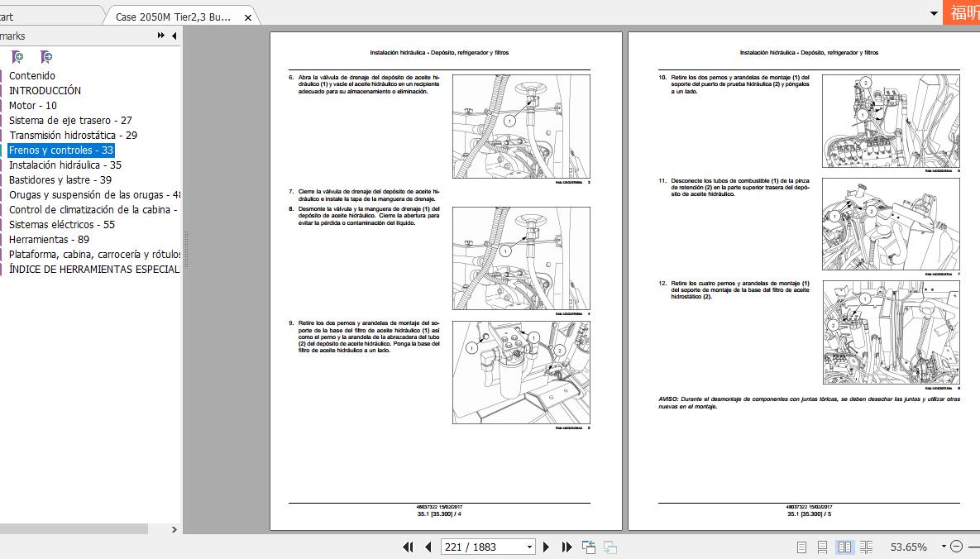Click left page footer 35.1 [35.300] / 4
Screen dimensions: 980x559
pos(439,514)
